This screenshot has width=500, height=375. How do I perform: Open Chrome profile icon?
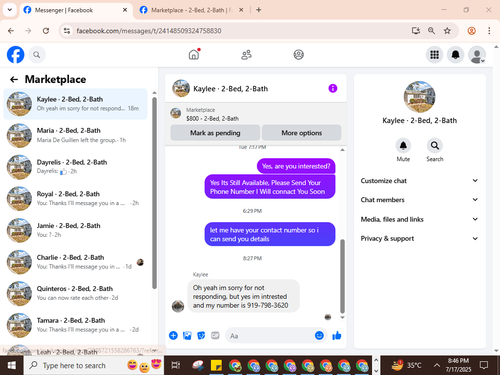click(x=472, y=31)
